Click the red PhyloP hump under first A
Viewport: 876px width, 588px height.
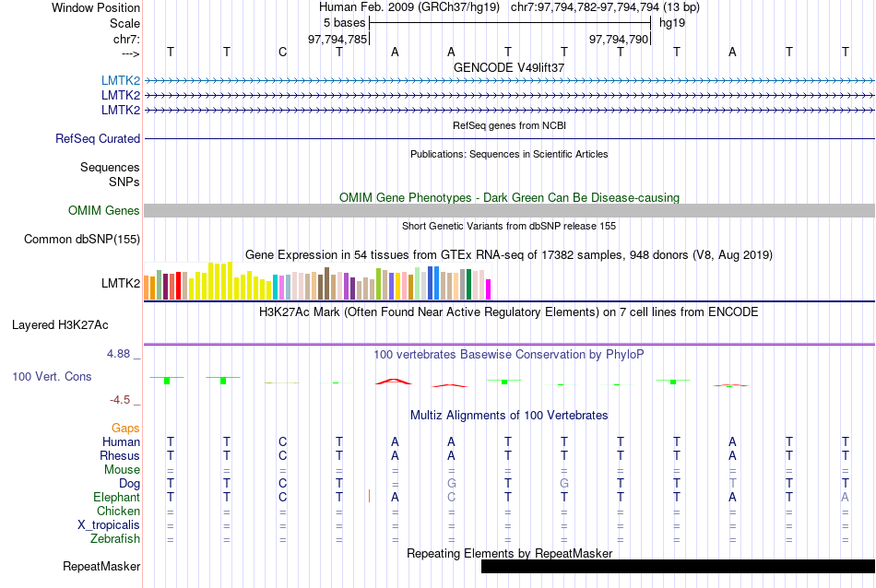point(394,382)
